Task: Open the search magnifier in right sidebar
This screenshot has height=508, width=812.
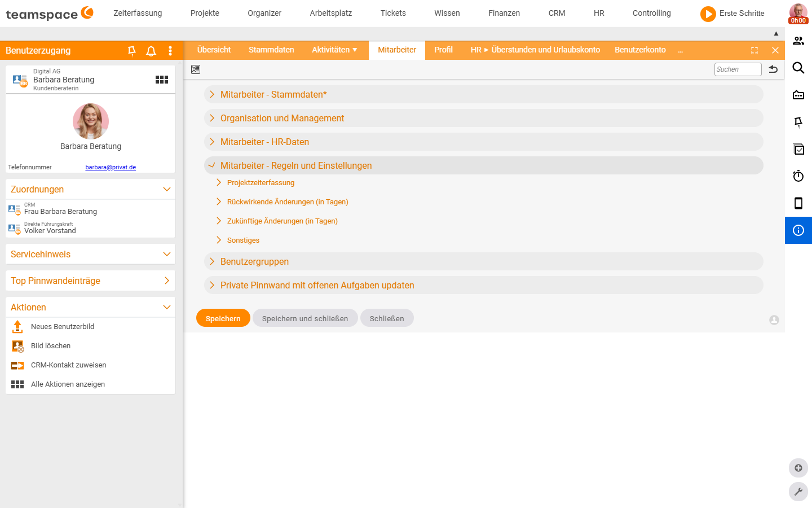Action: (798, 68)
